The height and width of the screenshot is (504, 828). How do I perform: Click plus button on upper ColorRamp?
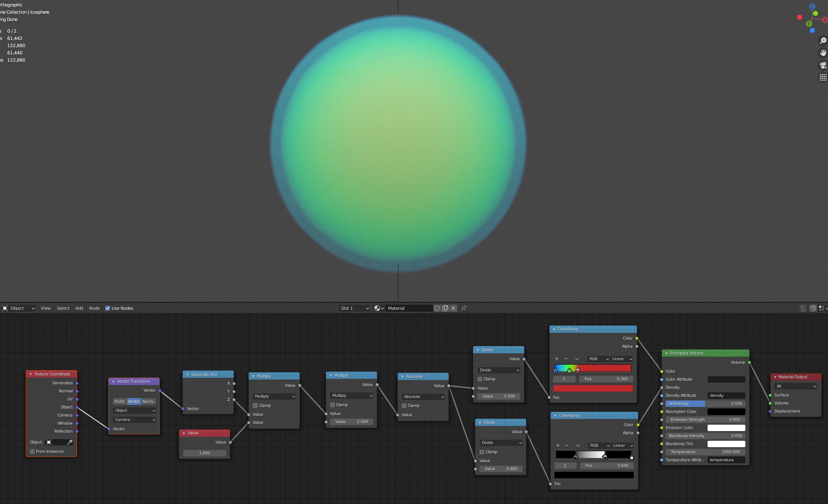tap(557, 359)
